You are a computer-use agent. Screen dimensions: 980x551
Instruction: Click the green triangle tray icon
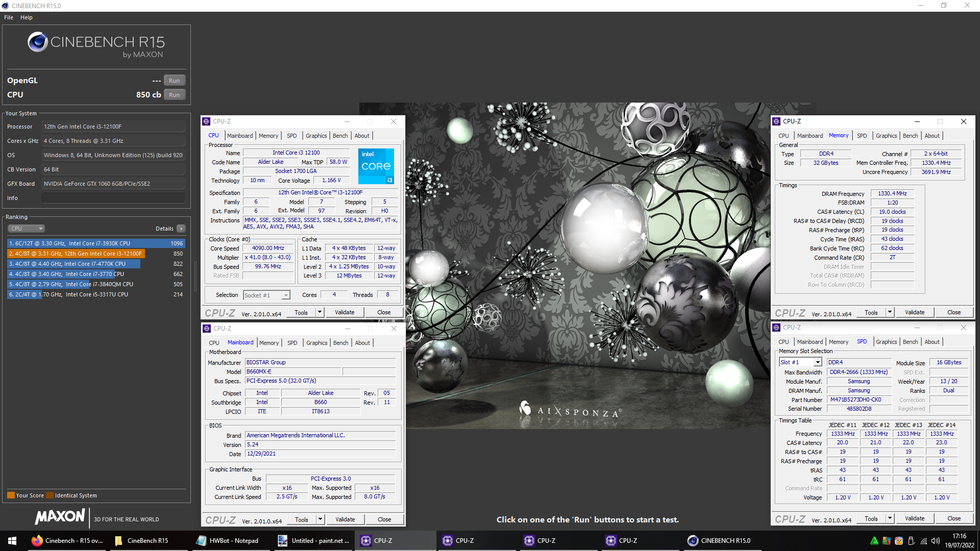coord(874,541)
